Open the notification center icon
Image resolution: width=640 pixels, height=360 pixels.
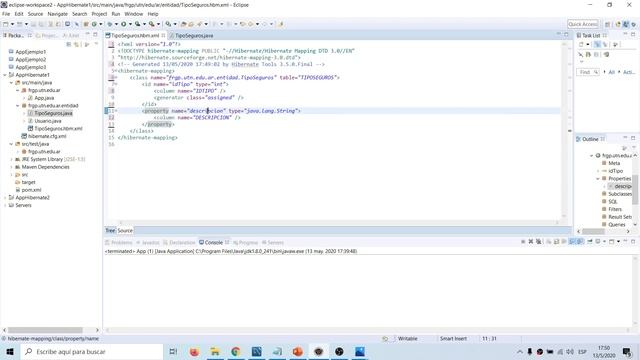(627, 351)
